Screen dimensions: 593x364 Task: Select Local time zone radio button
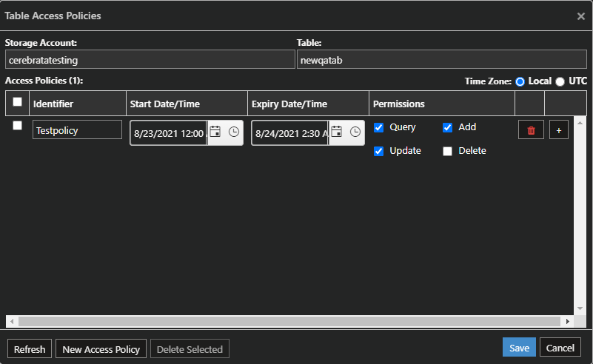coord(520,81)
